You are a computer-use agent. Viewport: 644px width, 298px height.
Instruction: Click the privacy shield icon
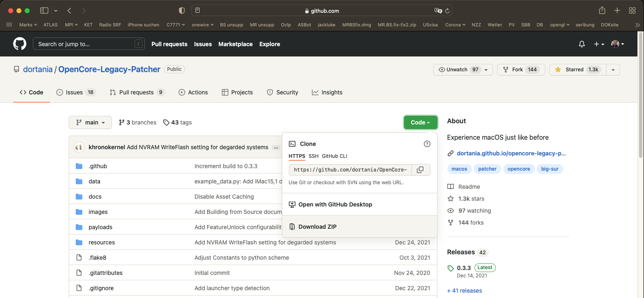click(182, 11)
